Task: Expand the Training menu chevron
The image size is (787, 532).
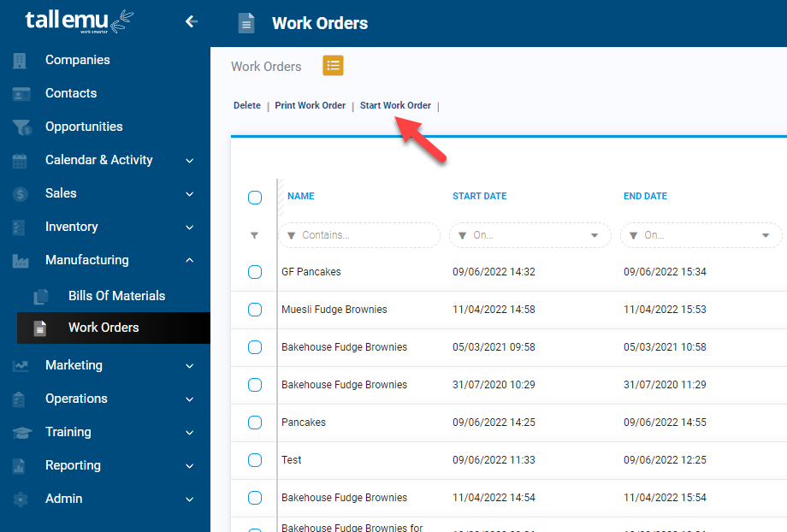Action: click(x=190, y=433)
